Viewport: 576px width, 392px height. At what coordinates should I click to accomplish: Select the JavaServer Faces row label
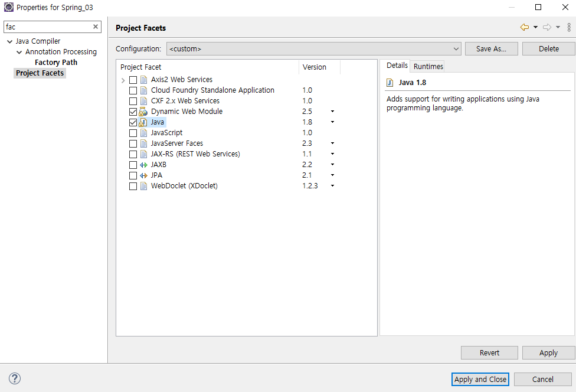pyautogui.click(x=176, y=143)
